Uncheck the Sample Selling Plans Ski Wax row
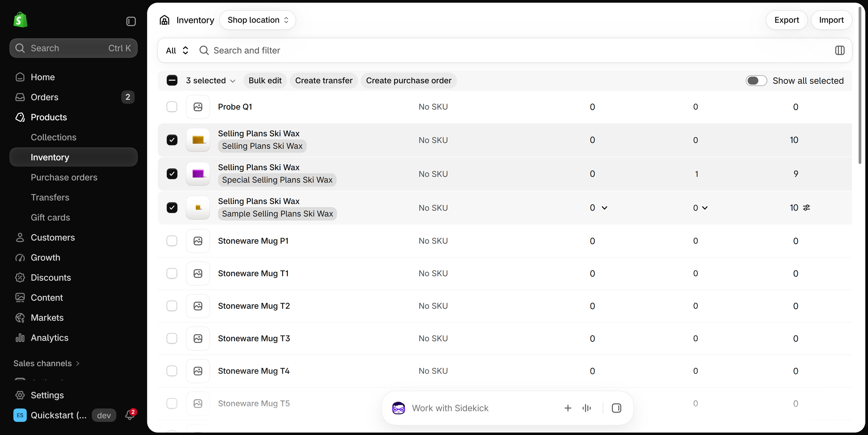 pos(172,207)
